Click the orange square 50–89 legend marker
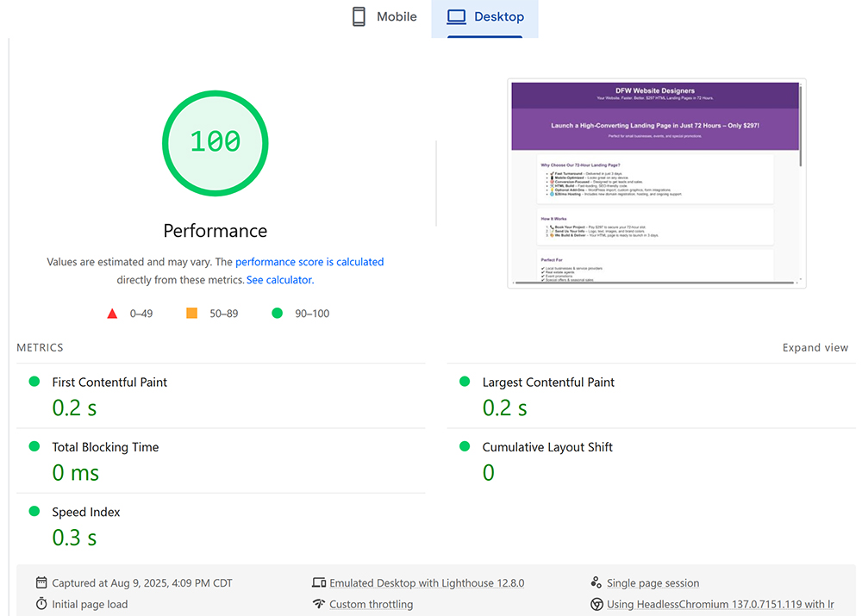862x616 pixels. [x=191, y=313]
